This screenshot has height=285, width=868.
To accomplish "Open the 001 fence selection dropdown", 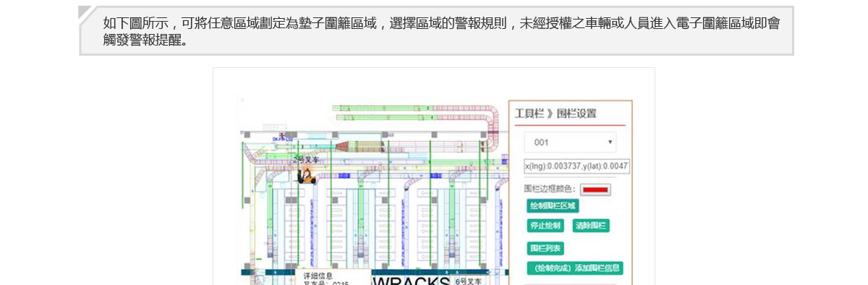I will pos(570,142).
